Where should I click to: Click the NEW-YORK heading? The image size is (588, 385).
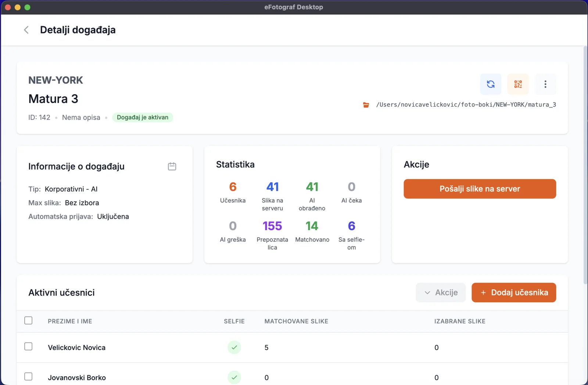point(55,80)
